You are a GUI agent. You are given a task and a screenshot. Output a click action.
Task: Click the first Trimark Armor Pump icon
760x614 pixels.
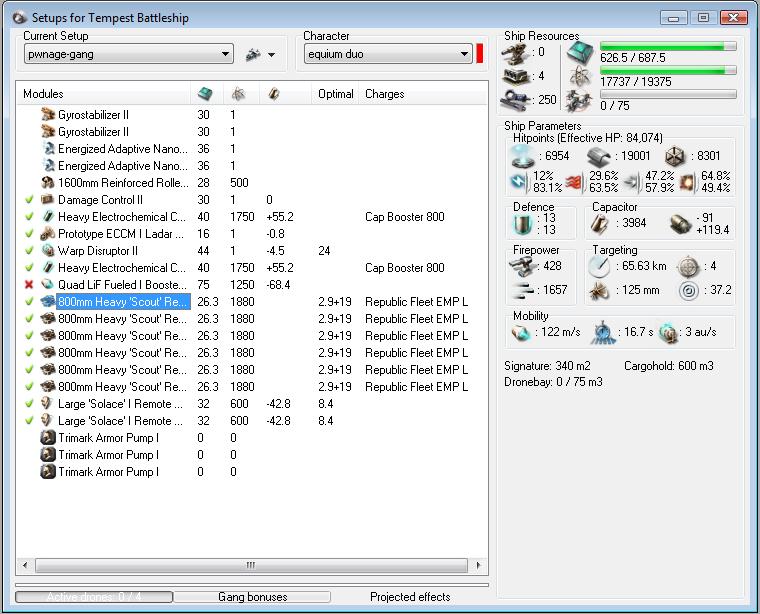click(48, 438)
